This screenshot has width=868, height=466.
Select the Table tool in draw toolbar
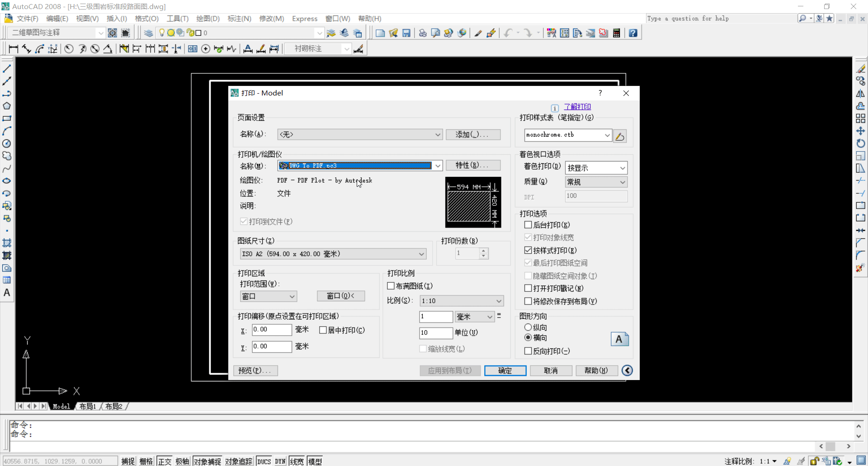tap(7, 280)
